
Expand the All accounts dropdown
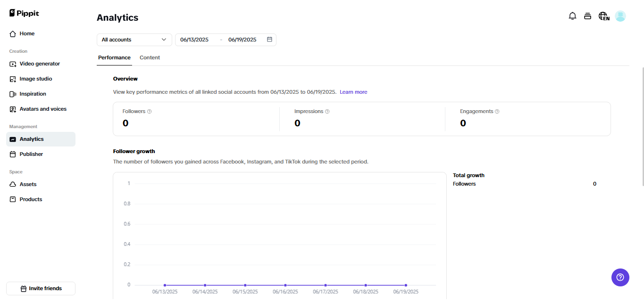coord(134,40)
